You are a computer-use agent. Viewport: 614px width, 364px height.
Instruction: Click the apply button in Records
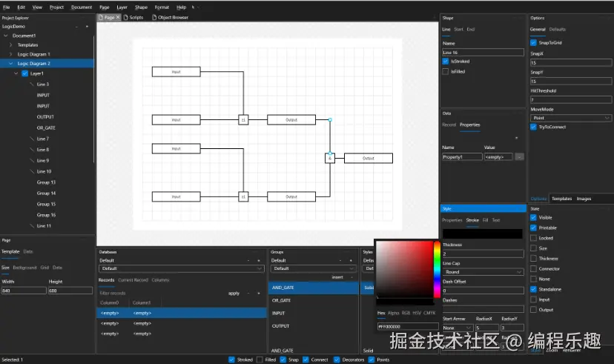point(234,293)
